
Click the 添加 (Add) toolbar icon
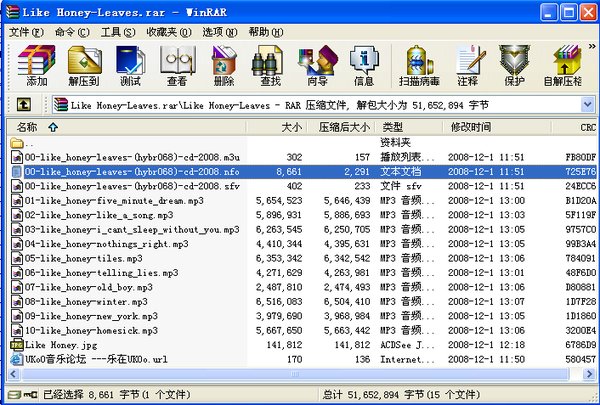click(36, 65)
